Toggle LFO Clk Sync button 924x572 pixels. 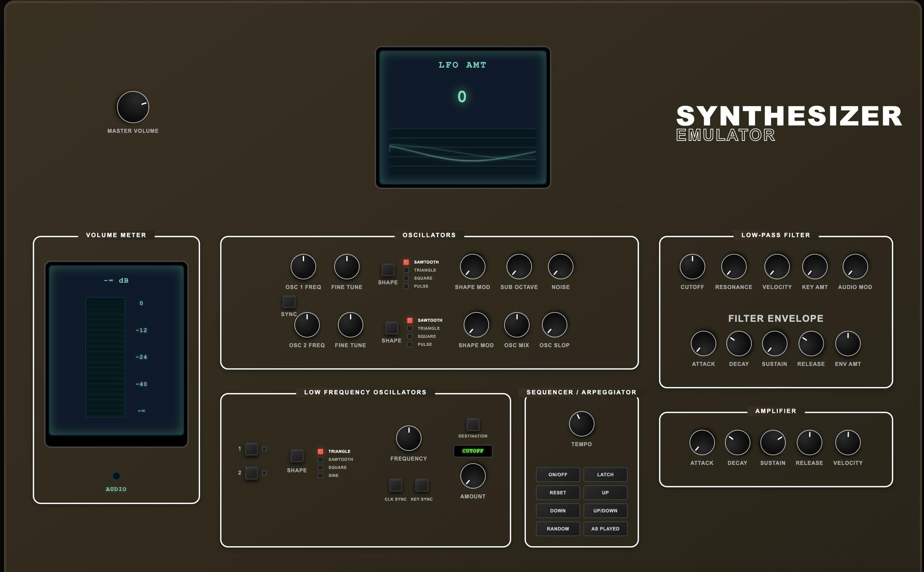click(x=396, y=485)
